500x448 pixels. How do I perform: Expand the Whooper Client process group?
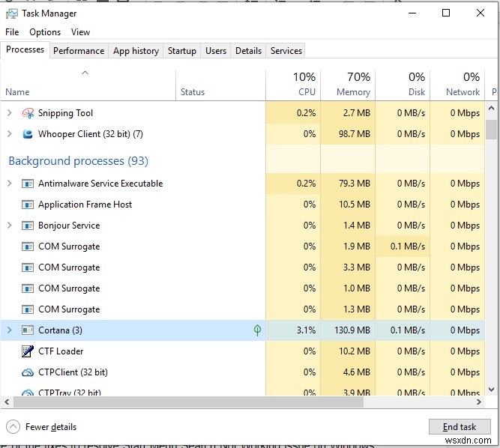click(10, 134)
